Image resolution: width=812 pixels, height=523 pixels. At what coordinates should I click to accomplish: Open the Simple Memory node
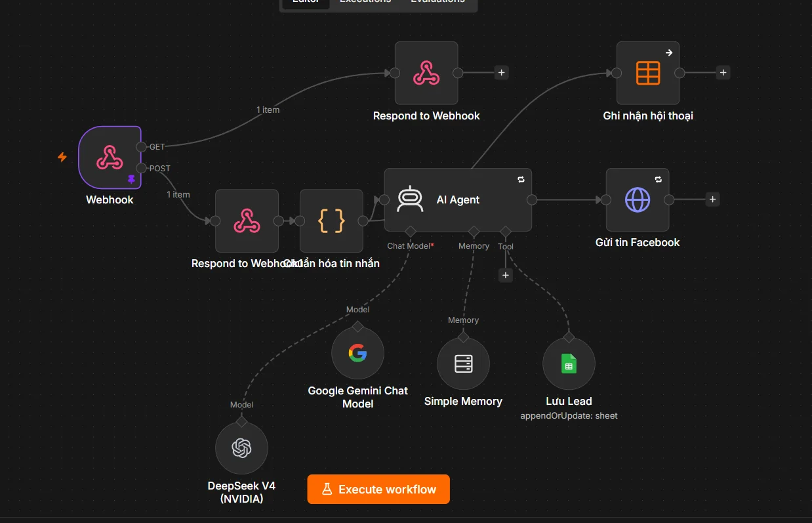(x=463, y=364)
